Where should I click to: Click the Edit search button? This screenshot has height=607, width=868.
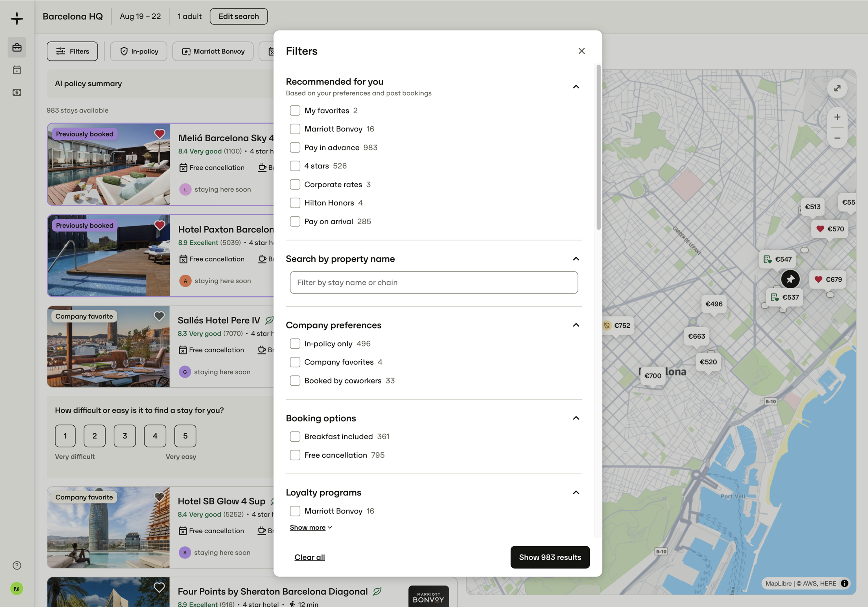point(239,16)
